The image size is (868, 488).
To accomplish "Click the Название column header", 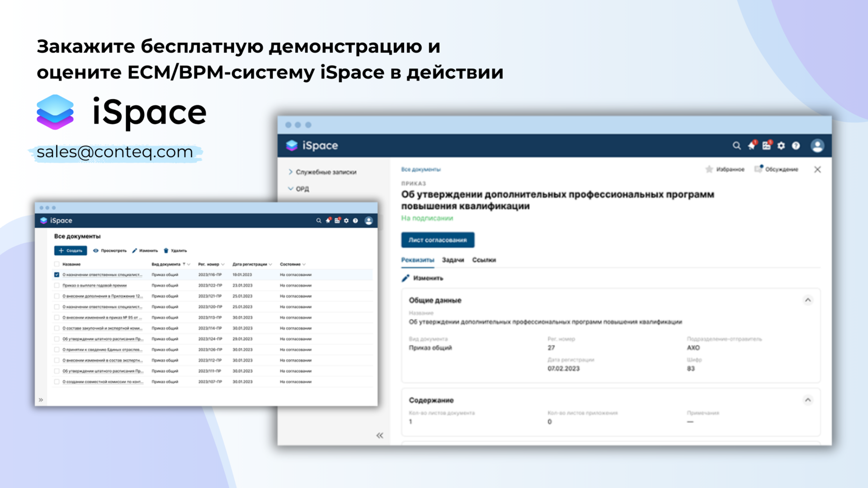I will [x=71, y=264].
